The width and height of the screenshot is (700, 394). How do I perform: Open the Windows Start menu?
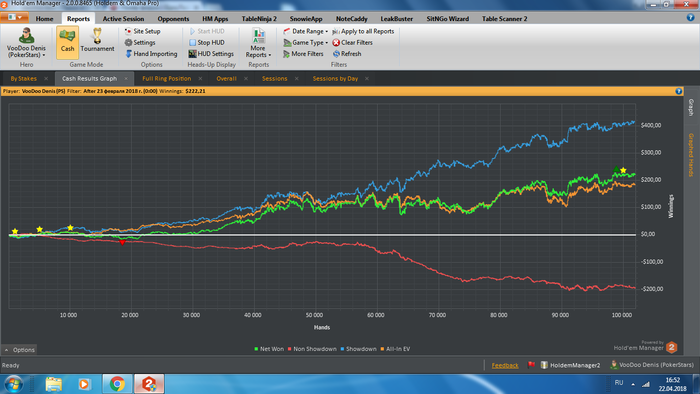(13, 384)
